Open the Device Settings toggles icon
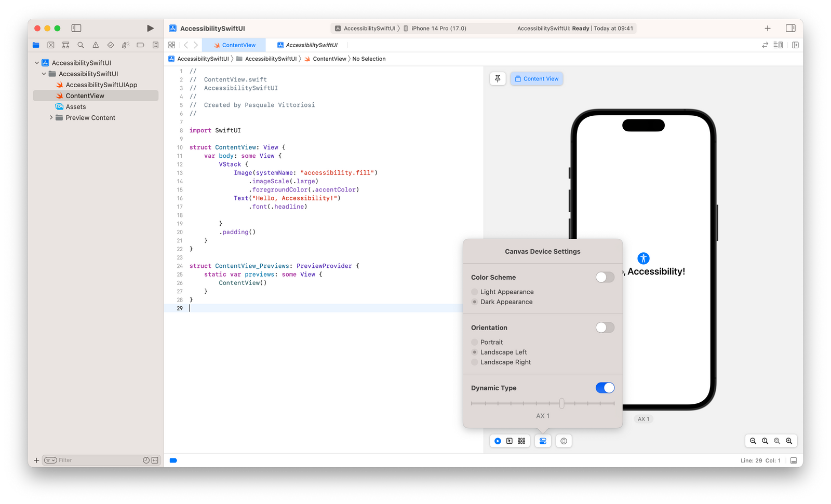Viewport: 831px width, 504px height. coord(543,441)
